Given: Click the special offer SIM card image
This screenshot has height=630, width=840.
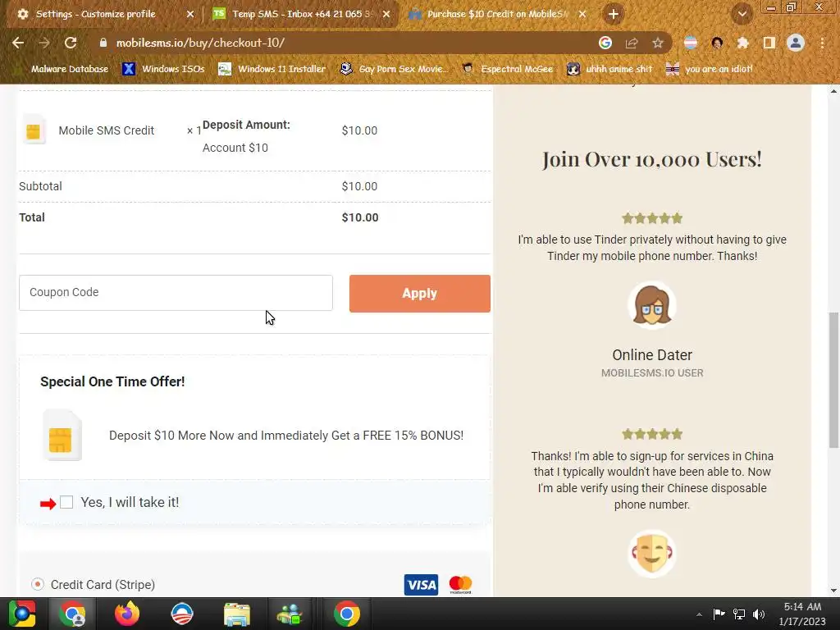Looking at the screenshot, I should 62,436.
